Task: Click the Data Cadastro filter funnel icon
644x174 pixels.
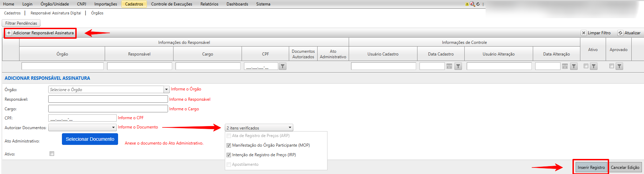Action: click(458, 66)
